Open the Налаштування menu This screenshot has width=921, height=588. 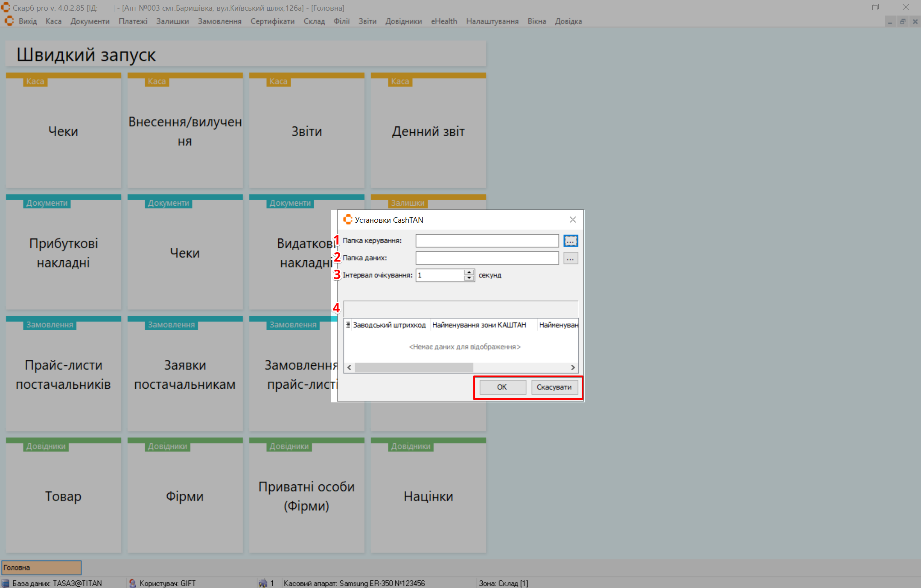pos(492,21)
